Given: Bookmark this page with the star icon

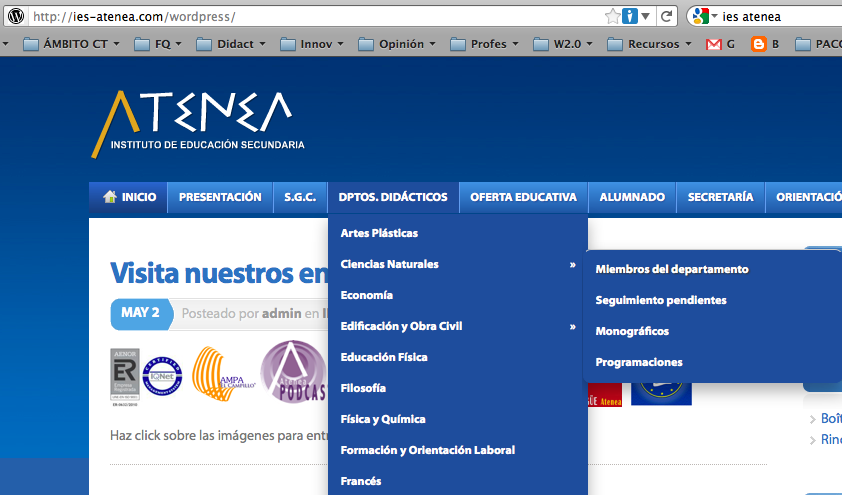Looking at the screenshot, I should [x=612, y=16].
